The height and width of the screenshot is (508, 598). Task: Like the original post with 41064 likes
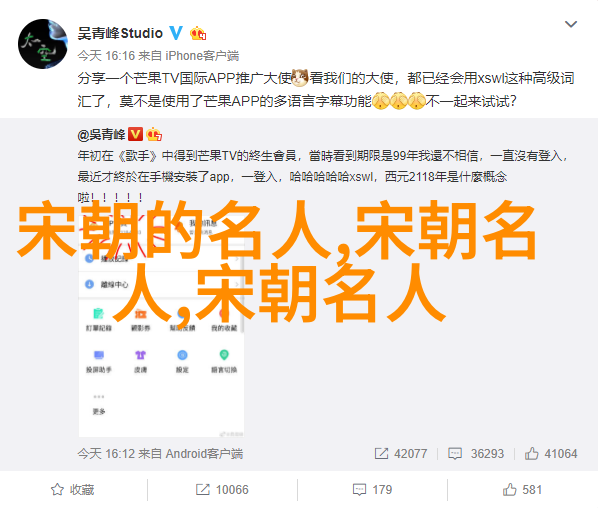pyautogui.click(x=551, y=453)
